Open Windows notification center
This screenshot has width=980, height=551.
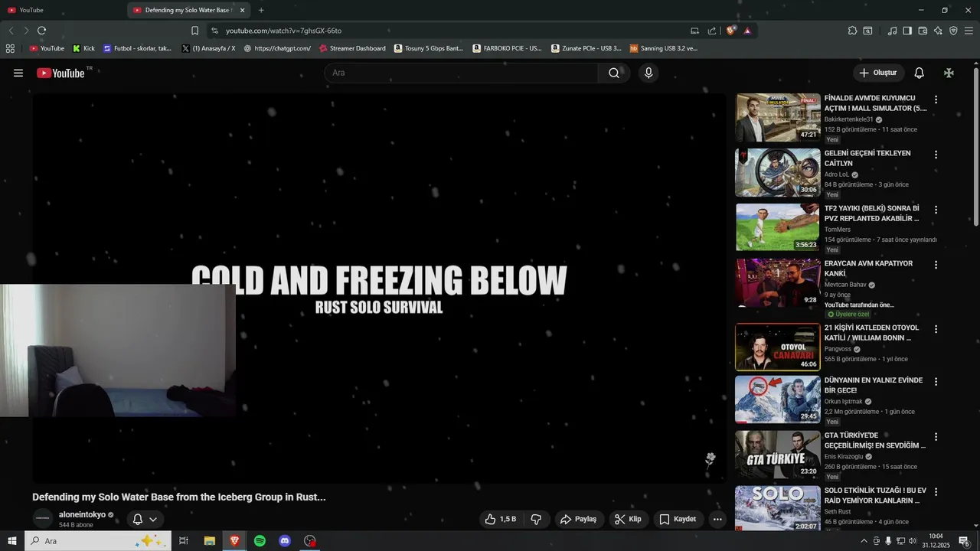[964, 541]
